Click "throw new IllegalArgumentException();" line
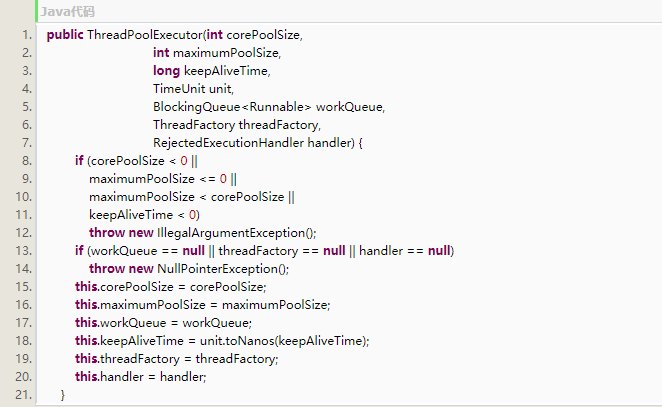Viewport: 662px width, 407px height. click(x=203, y=233)
